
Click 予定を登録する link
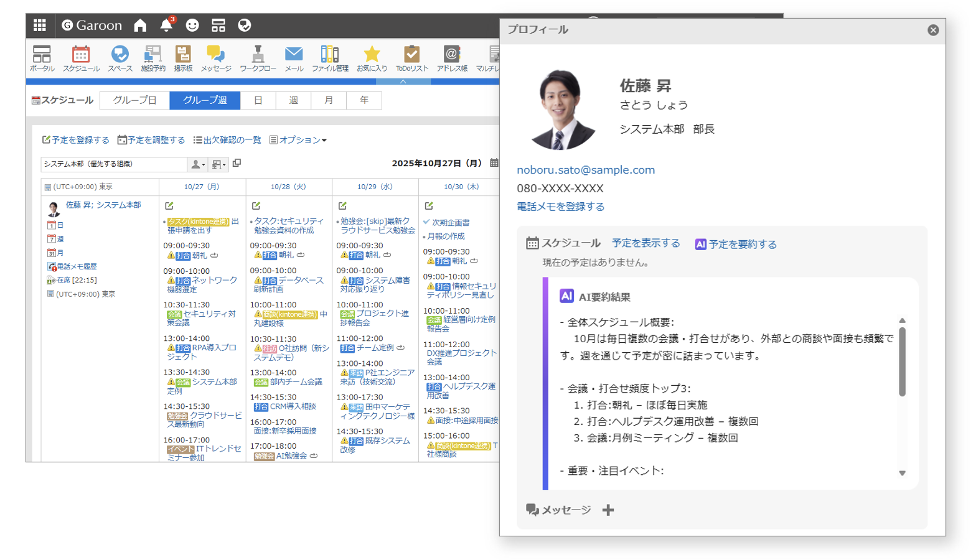pyautogui.click(x=75, y=140)
